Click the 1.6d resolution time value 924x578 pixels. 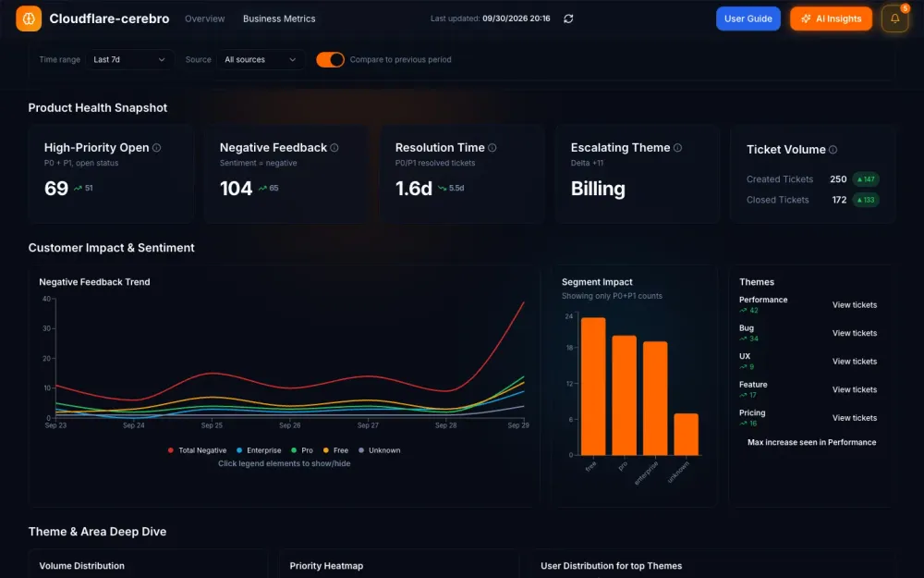point(414,189)
